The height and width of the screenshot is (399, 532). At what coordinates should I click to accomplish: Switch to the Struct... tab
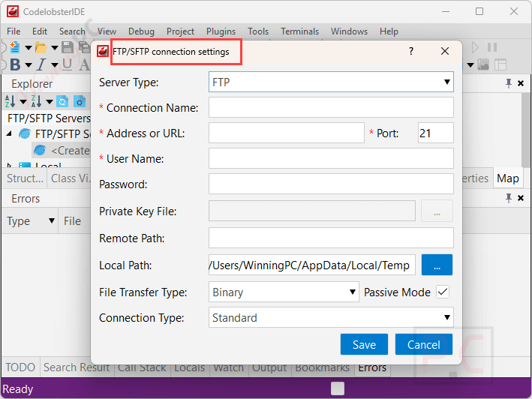(x=25, y=178)
